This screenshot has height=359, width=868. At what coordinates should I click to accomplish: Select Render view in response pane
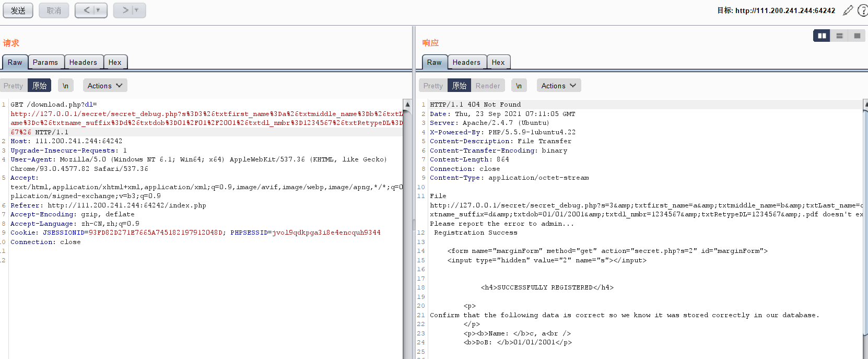coord(488,86)
